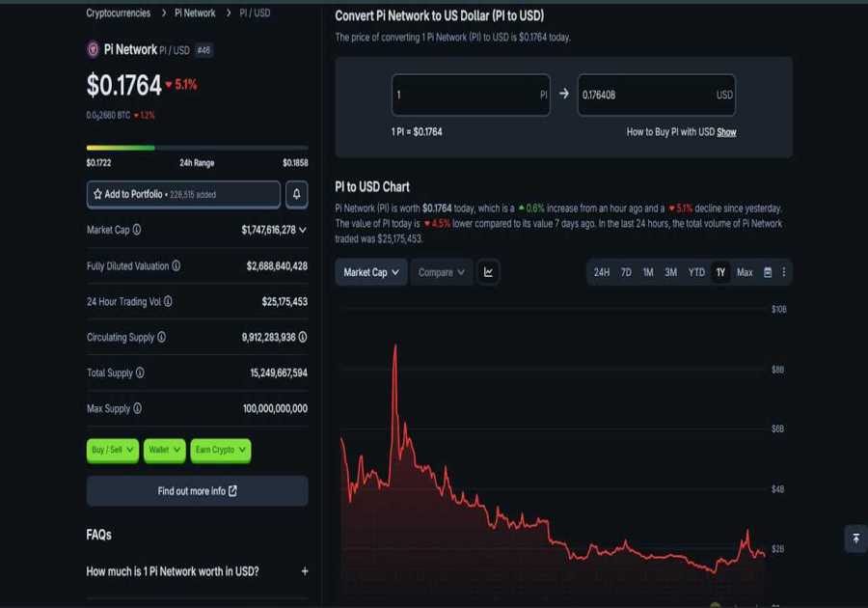Toggle the 7D chart time range
The height and width of the screenshot is (608, 868).
click(x=627, y=272)
